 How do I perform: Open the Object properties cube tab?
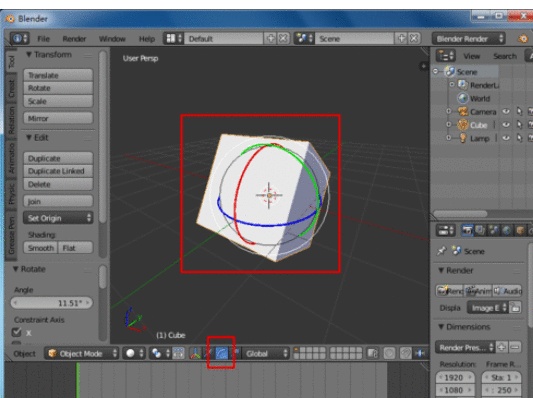pyautogui.click(x=520, y=230)
